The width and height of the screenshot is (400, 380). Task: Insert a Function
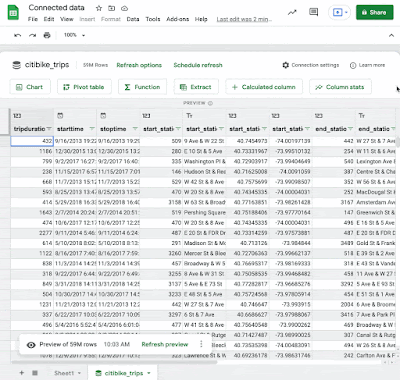click(142, 87)
